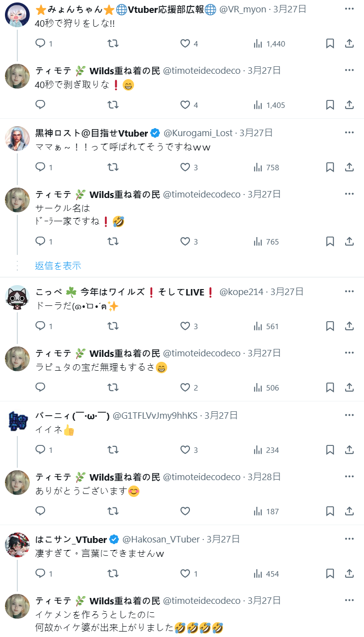The image size is (364, 637).
Task: Open more options on VR_myon's tweet
Action: pos(349,9)
